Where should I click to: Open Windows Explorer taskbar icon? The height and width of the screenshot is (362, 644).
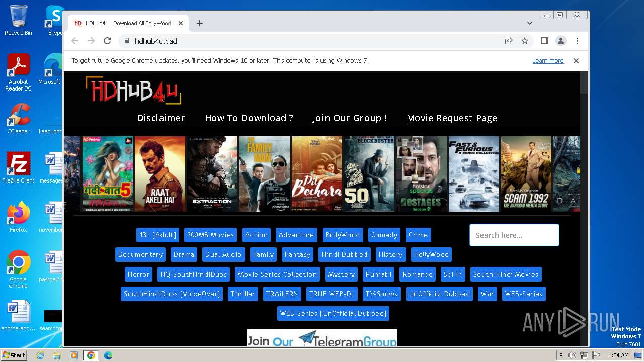pos(57,355)
